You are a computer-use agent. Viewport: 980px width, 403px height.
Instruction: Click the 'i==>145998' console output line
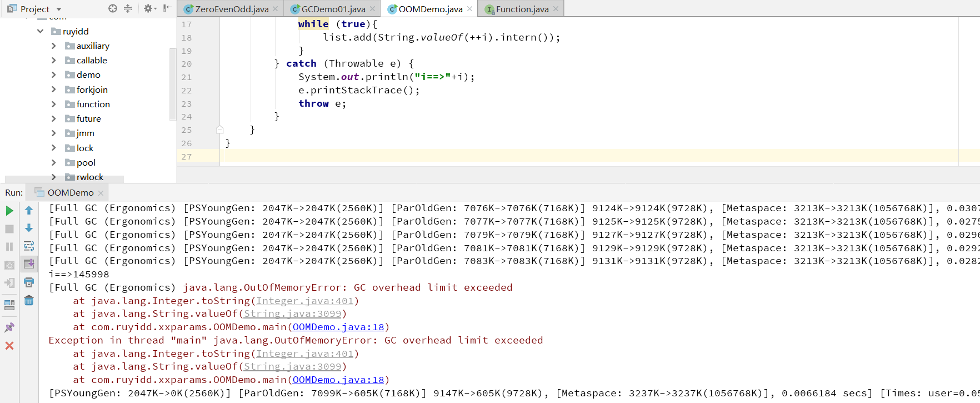[79, 274]
